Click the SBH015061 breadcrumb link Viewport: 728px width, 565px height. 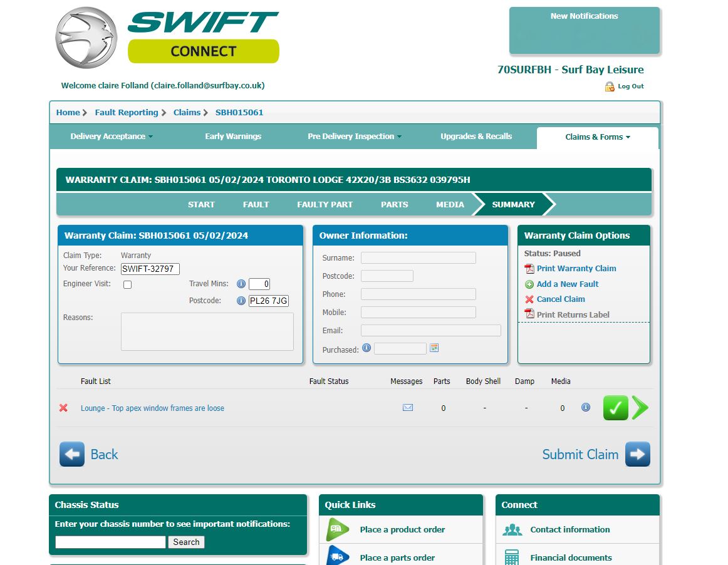[239, 112]
